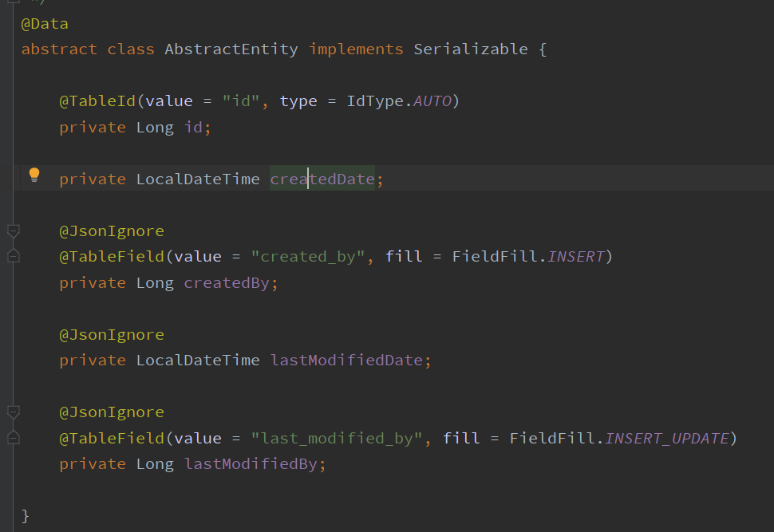This screenshot has width=774, height=532.
Task: Place cursor on AbstractEntity class name
Action: [x=231, y=49]
